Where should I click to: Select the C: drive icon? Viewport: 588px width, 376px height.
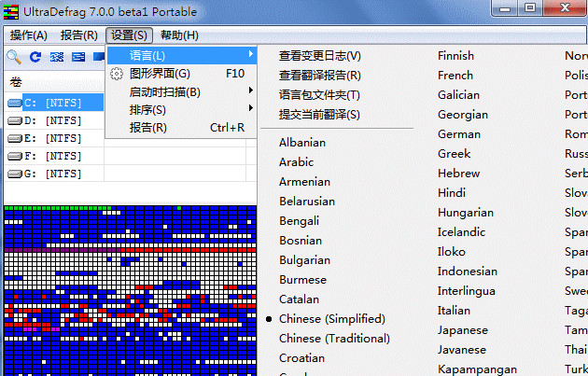coord(15,103)
